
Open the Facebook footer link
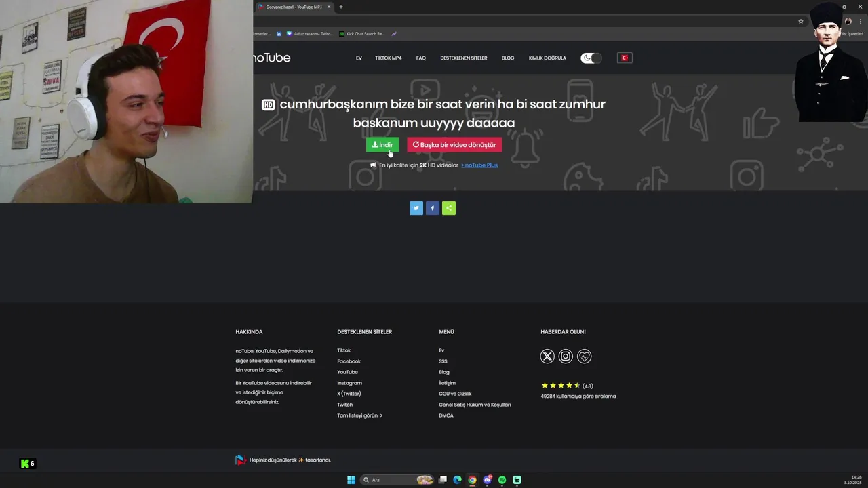coord(349,361)
